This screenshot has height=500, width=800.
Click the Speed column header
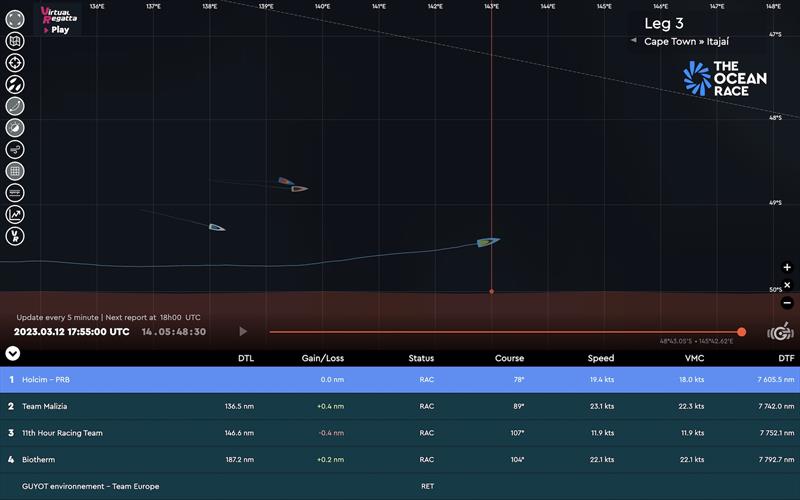[x=601, y=358]
